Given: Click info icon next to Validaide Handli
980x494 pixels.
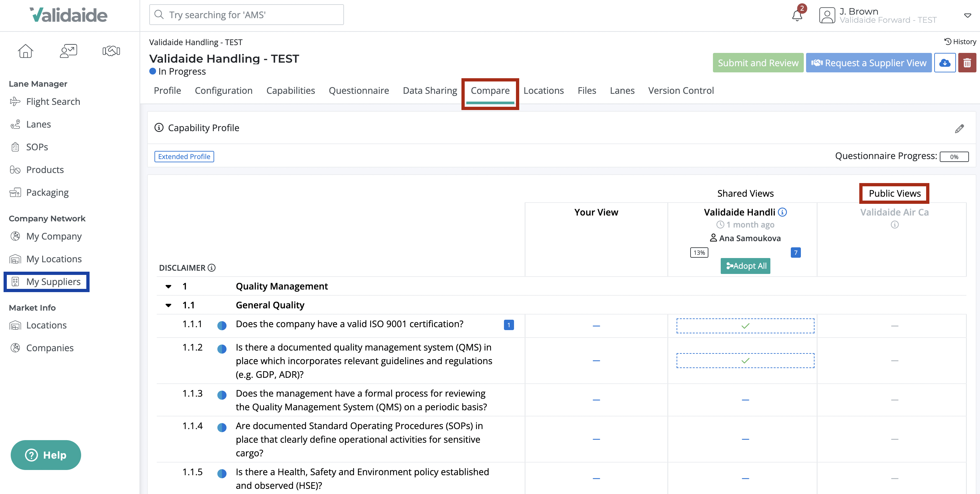Looking at the screenshot, I should [782, 212].
